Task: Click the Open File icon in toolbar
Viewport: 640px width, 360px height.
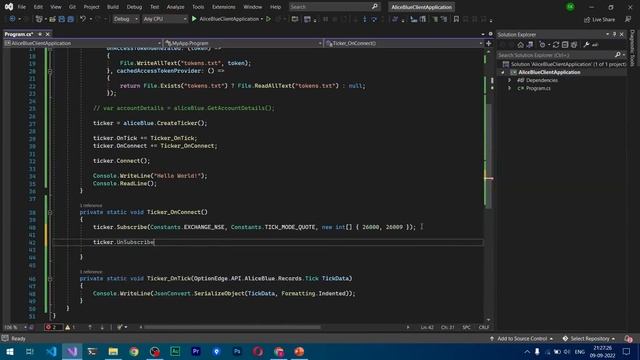Action: click(52, 19)
